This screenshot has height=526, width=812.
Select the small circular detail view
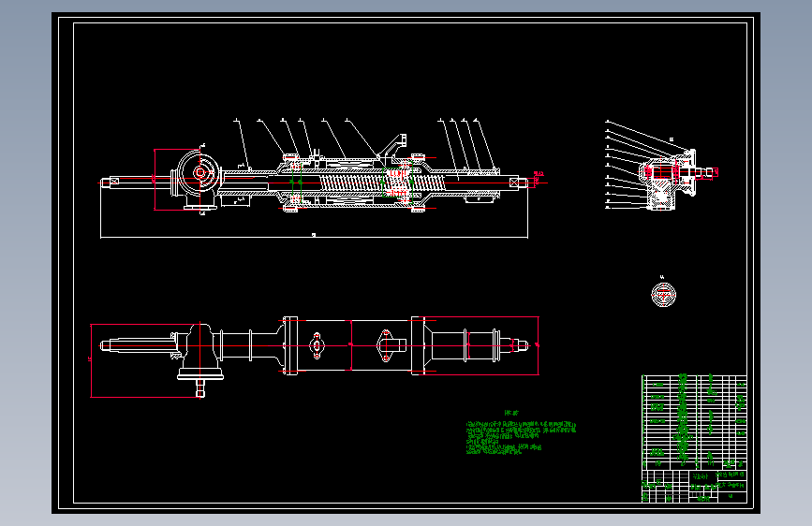click(x=663, y=295)
